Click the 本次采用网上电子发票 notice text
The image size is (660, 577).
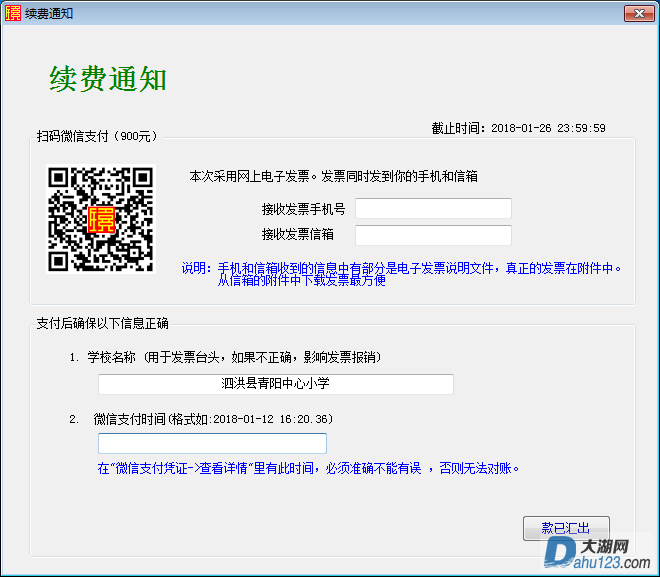pos(333,176)
